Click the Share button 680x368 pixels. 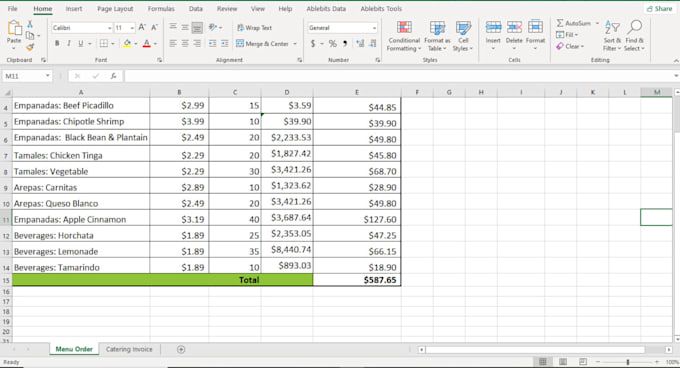[659, 9]
